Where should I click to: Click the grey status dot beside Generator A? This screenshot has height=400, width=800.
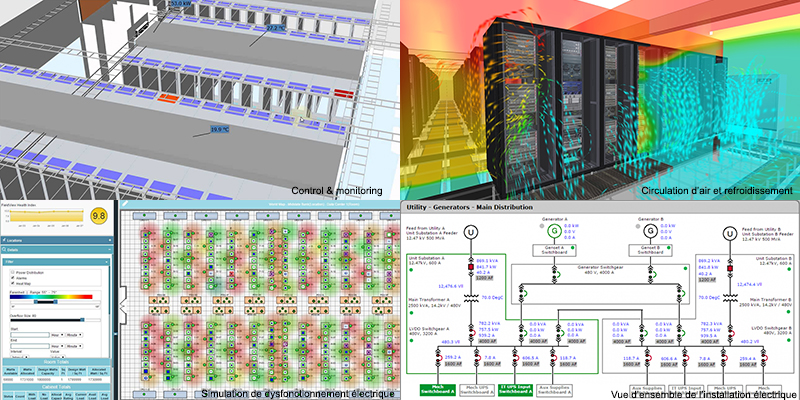click(x=542, y=226)
